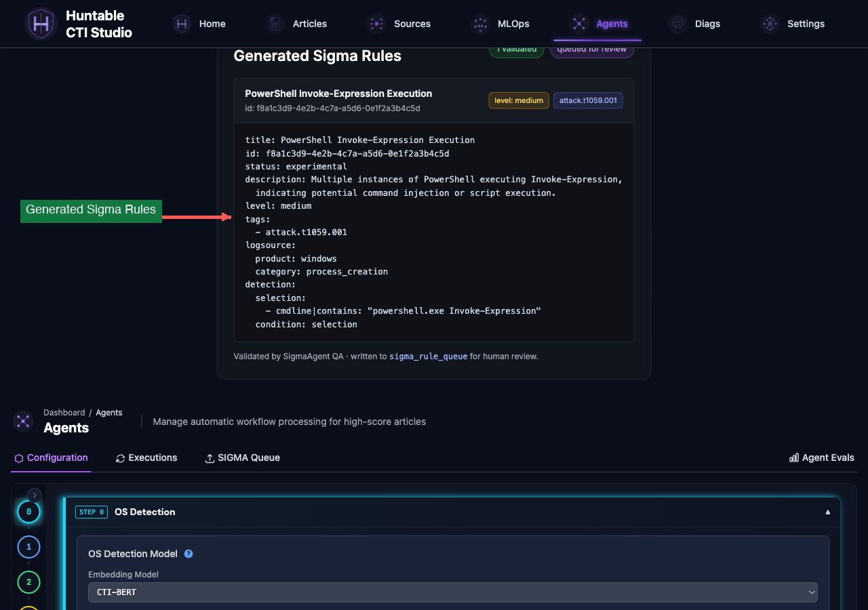The width and height of the screenshot is (868, 610).
Task: Click the Dashboard breadcrumb link
Action: point(64,412)
